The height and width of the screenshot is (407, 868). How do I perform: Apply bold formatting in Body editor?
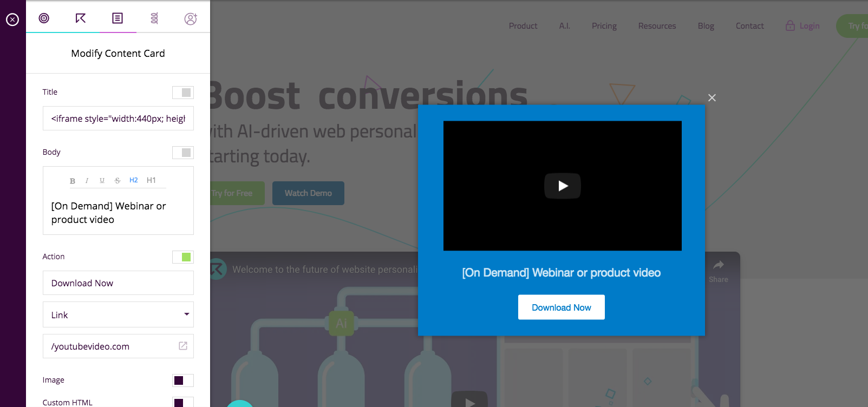pyautogui.click(x=73, y=181)
